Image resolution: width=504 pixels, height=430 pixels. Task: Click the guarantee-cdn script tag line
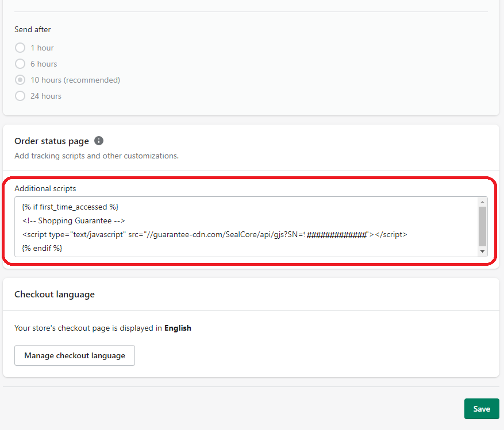pyautogui.click(x=214, y=234)
